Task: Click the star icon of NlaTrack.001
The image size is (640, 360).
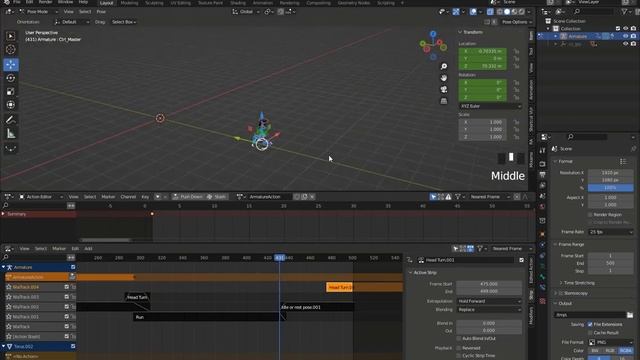Action: (x=9, y=317)
